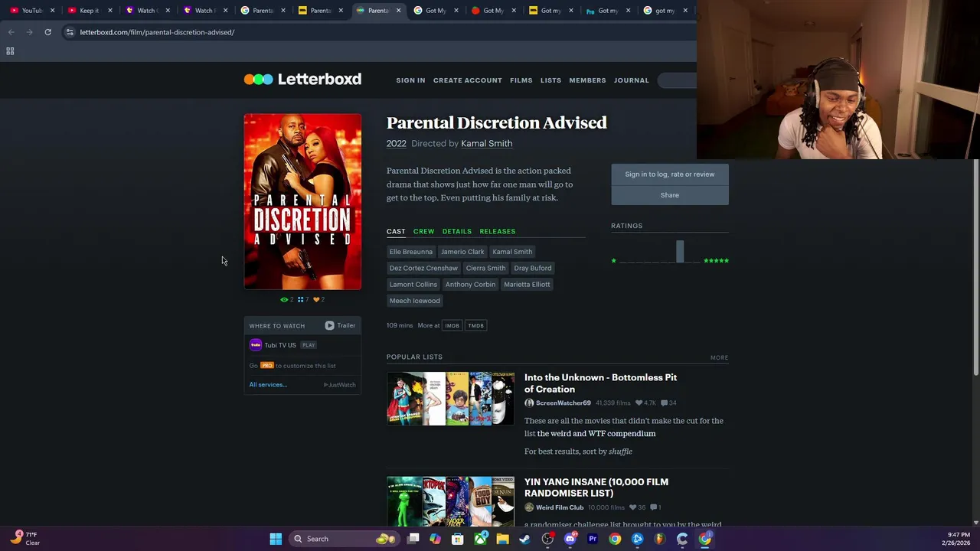Select Kamal Smith in the cast list
Screen dimensions: 980x551
pos(512,252)
